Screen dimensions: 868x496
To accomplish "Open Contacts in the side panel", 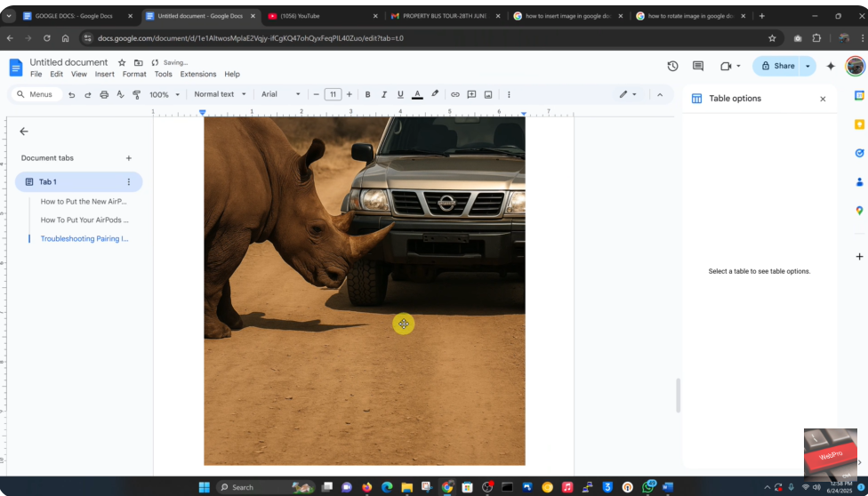I will pos(859,181).
